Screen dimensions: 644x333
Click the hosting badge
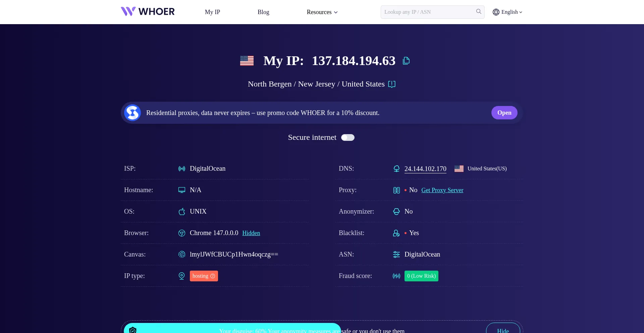pos(204,276)
